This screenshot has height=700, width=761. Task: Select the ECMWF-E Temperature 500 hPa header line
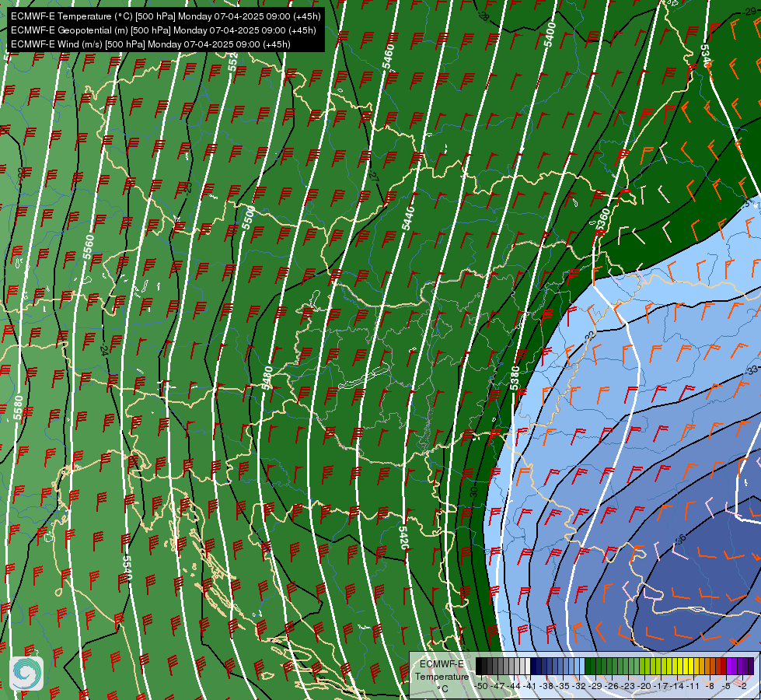pyautogui.click(x=166, y=16)
